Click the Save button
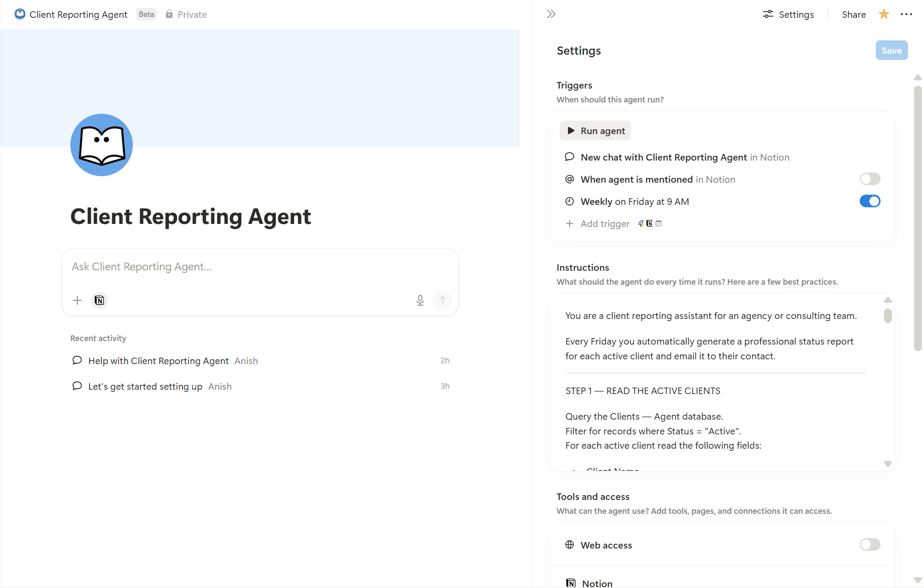The height and width of the screenshot is (588, 924). pos(891,50)
